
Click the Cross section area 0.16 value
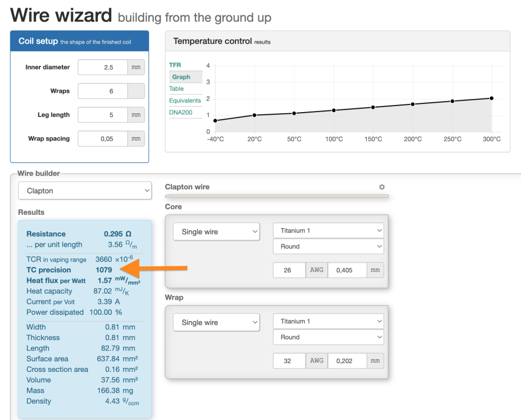pyautogui.click(x=112, y=370)
